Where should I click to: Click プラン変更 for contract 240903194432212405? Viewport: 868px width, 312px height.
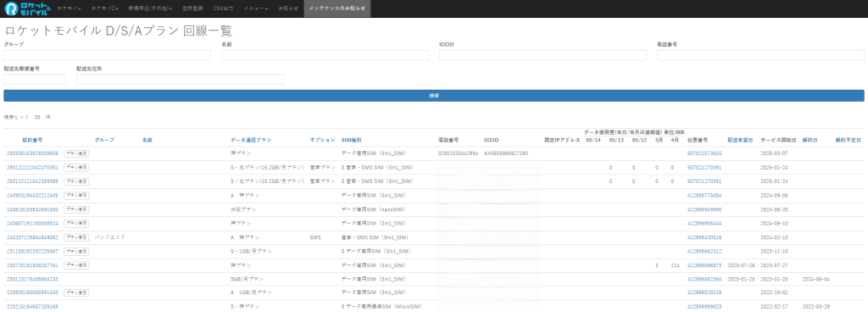click(76, 195)
